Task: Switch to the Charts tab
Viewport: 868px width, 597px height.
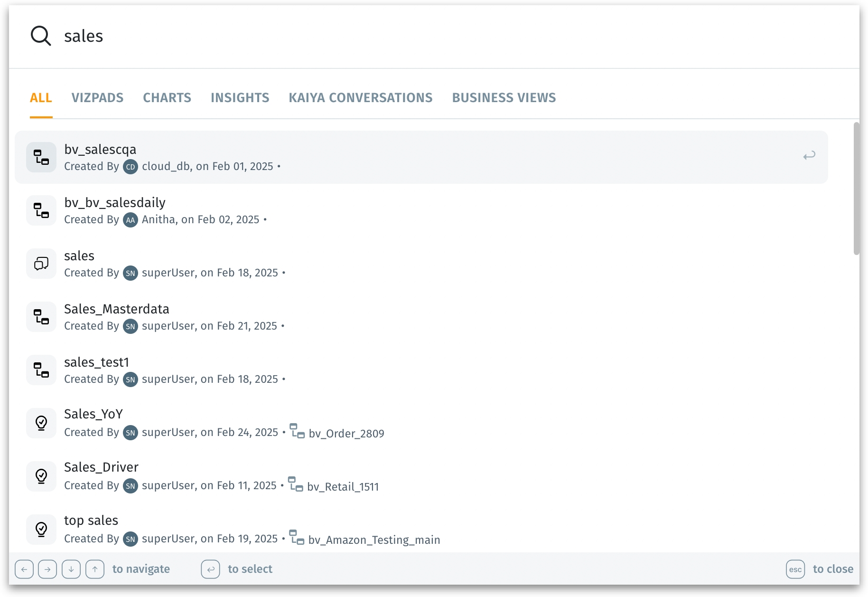Action: (x=167, y=98)
